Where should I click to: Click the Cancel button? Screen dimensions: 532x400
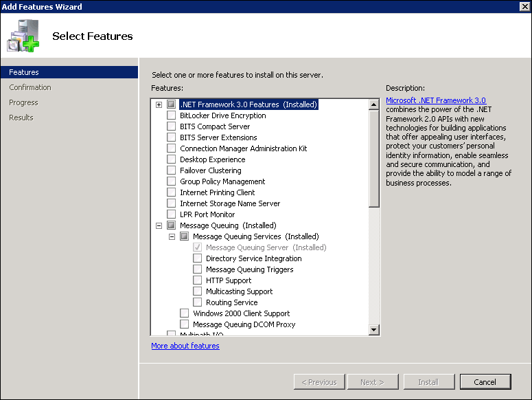point(485,382)
